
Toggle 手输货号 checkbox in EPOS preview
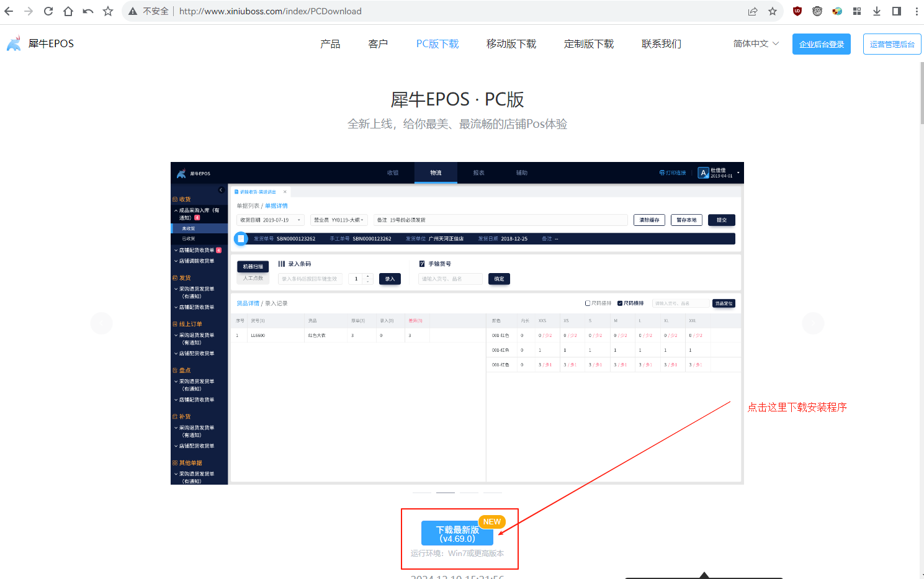coord(422,264)
